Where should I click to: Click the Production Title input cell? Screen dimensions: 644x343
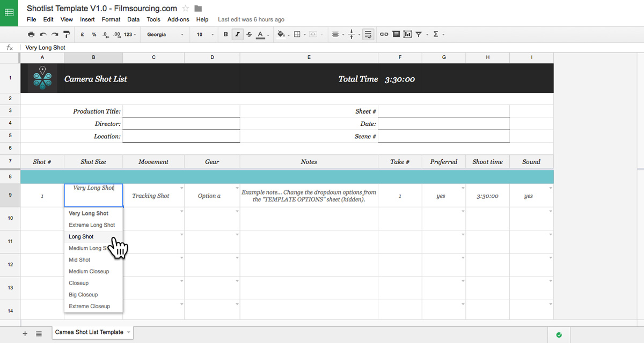pyautogui.click(x=181, y=111)
